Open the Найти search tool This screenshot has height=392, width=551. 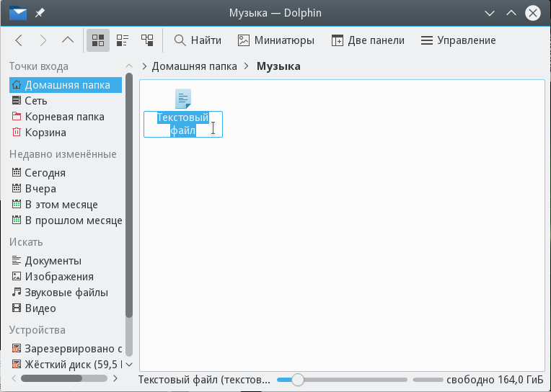198,40
